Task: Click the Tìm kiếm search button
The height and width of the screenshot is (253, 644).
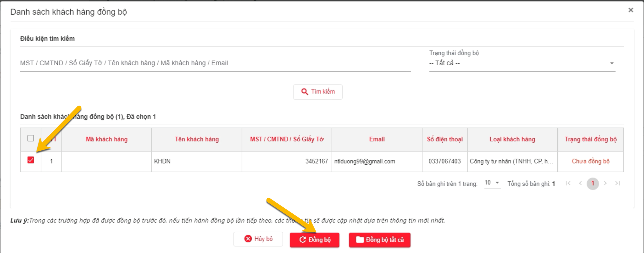Action: click(318, 92)
